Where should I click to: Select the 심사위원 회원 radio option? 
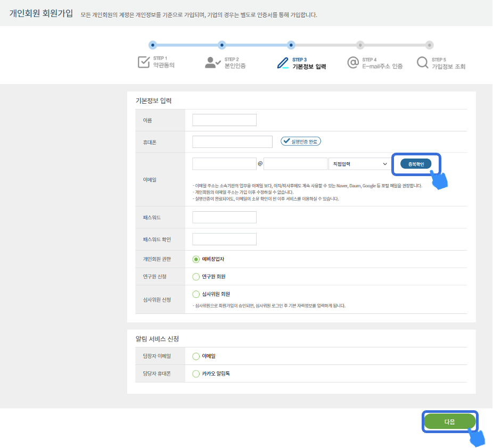pyautogui.click(x=196, y=294)
